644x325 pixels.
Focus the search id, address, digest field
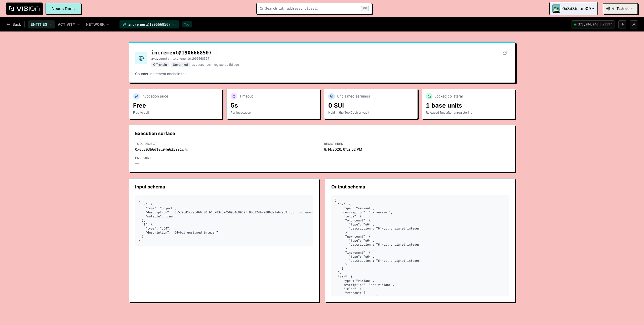coord(314,9)
